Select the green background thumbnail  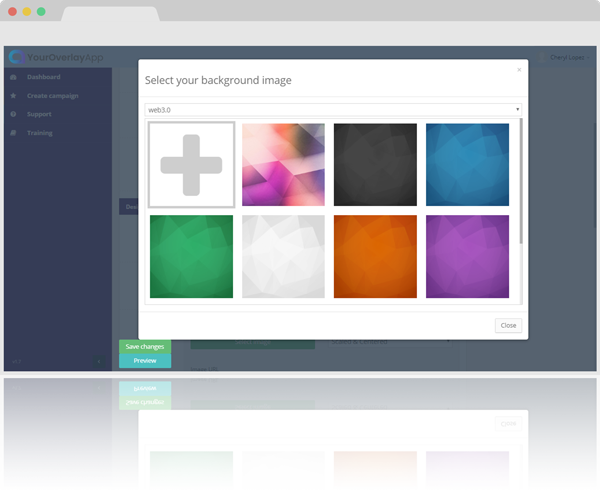(x=191, y=256)
